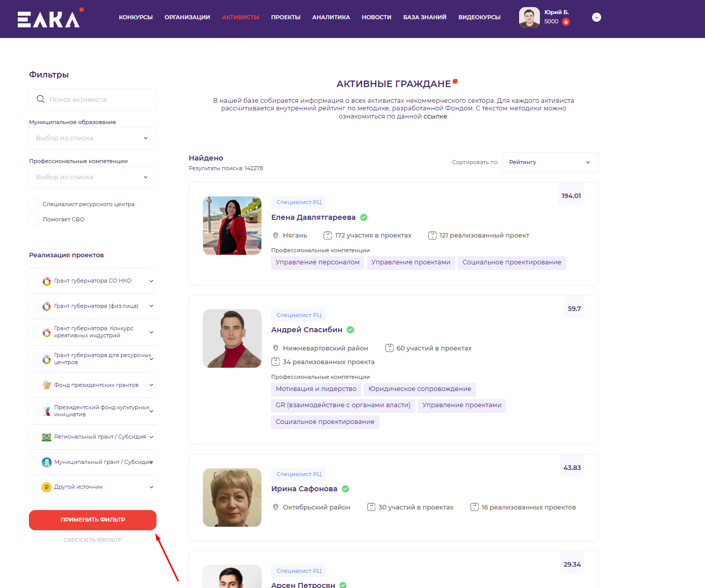Click Сбросить фильтр to reset filters

[x=93, y=540]
